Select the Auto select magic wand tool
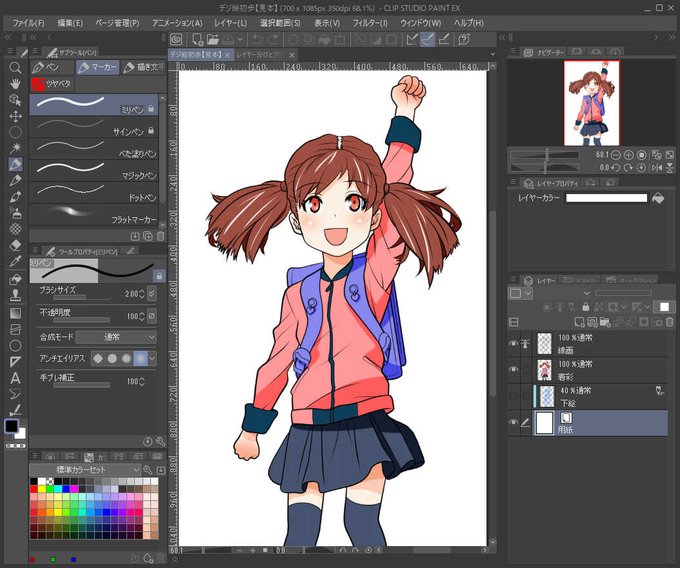 (15, 148)
